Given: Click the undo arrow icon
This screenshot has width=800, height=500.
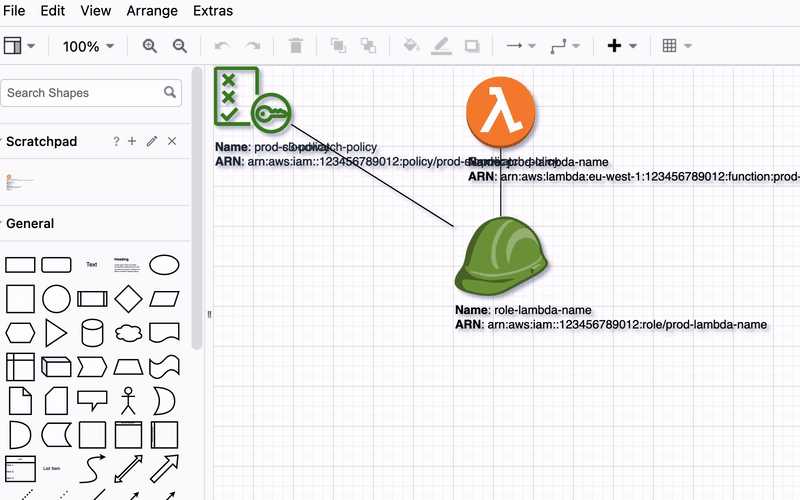Looking at the screenshot, I should coord(222,46).
